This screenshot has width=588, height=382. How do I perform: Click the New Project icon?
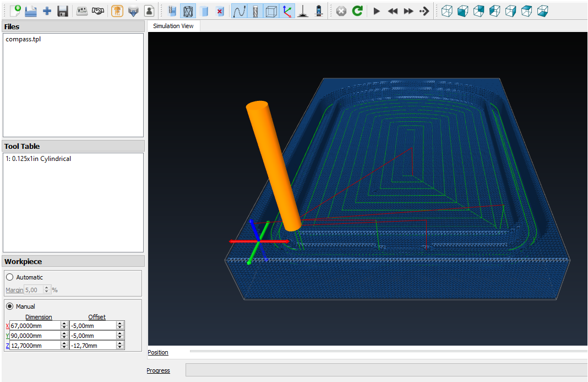point(15,10)
